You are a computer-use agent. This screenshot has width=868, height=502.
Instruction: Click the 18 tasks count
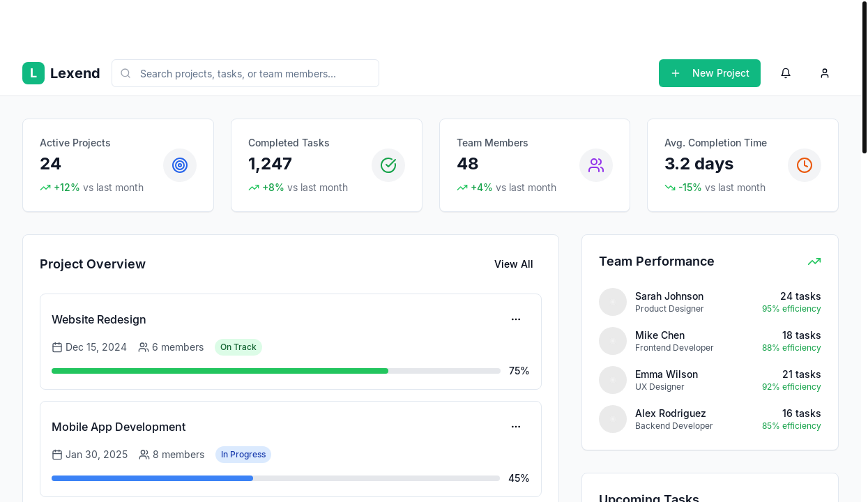pos(802,335)
